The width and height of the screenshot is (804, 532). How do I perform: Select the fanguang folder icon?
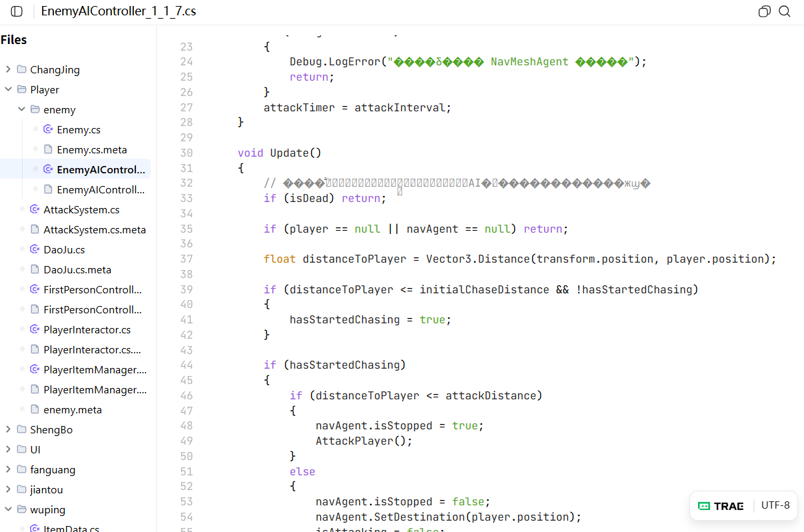tap(22, 469)
